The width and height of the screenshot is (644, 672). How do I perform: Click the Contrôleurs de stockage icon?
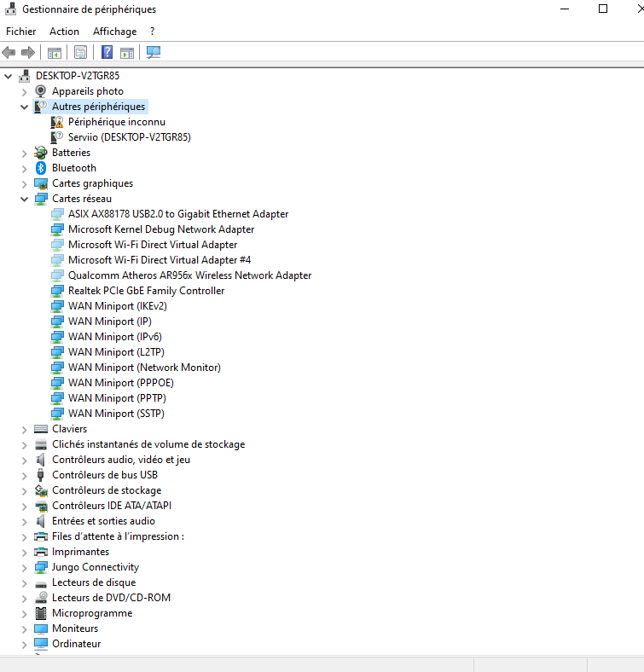[41, 490]
